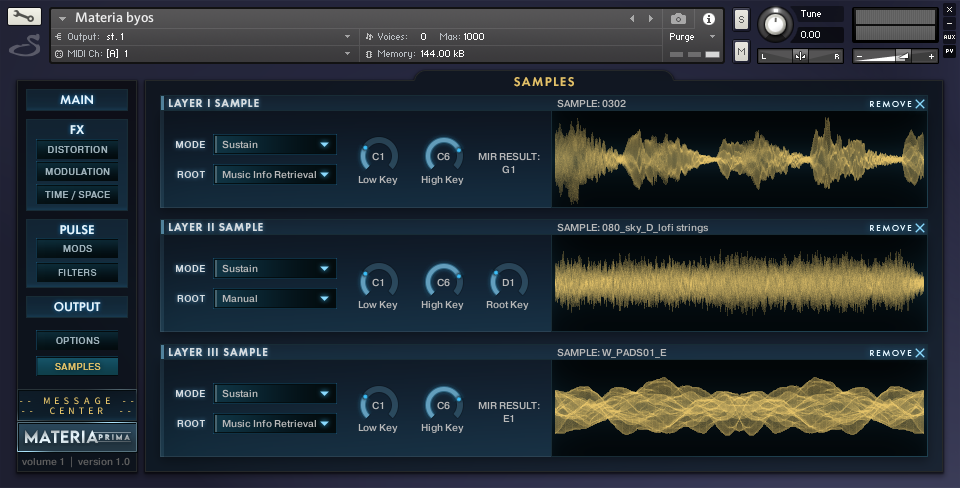Open the Output st.1 dropdown
The width and height of the screenshot is (960, 488).
[203, 37]
